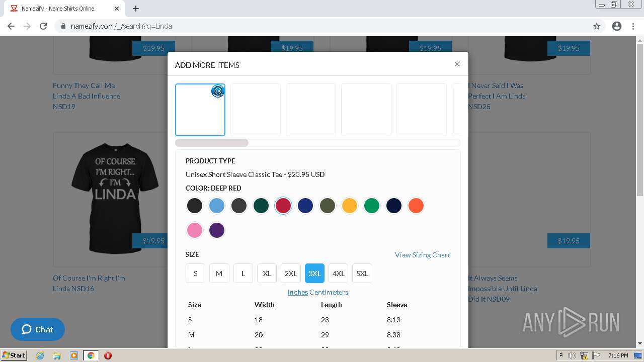Open the Chrome profile account icon
644x362 pixels.
[617, 26]
